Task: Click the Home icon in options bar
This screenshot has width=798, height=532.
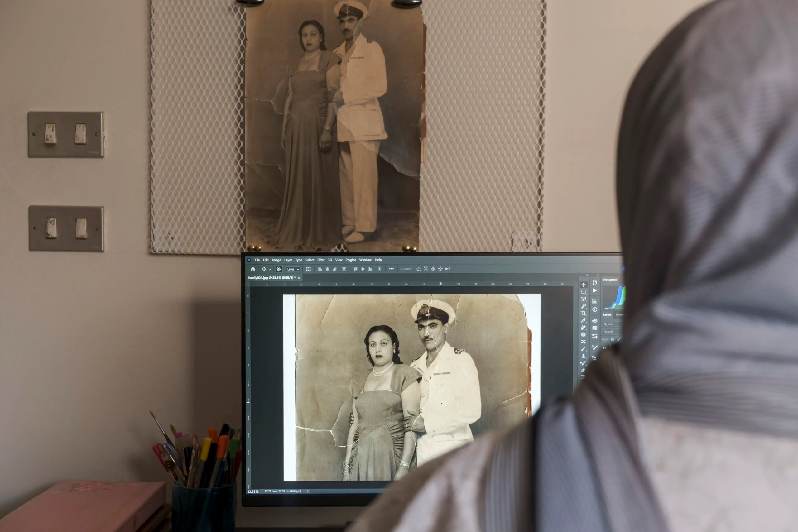Action: click(253, 269)
